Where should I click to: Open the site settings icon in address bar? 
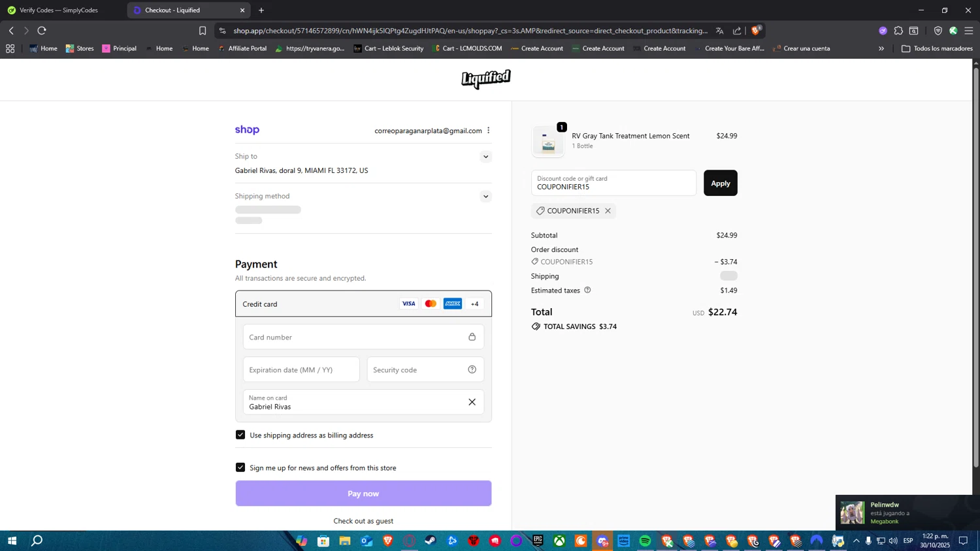(x=222, y=31)
